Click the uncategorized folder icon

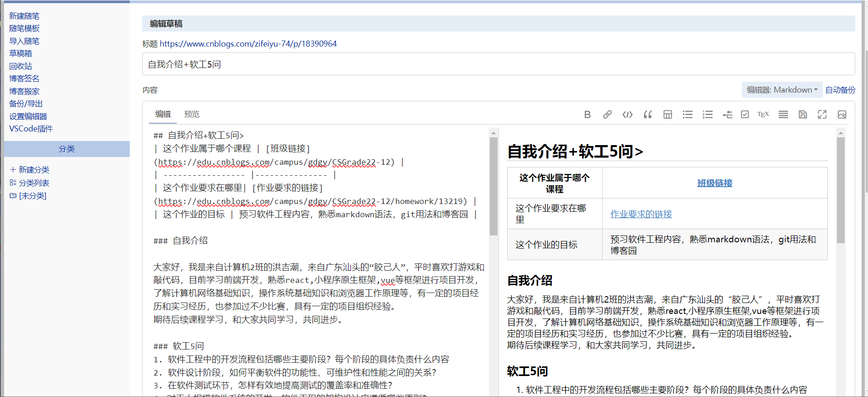(13, 196)
